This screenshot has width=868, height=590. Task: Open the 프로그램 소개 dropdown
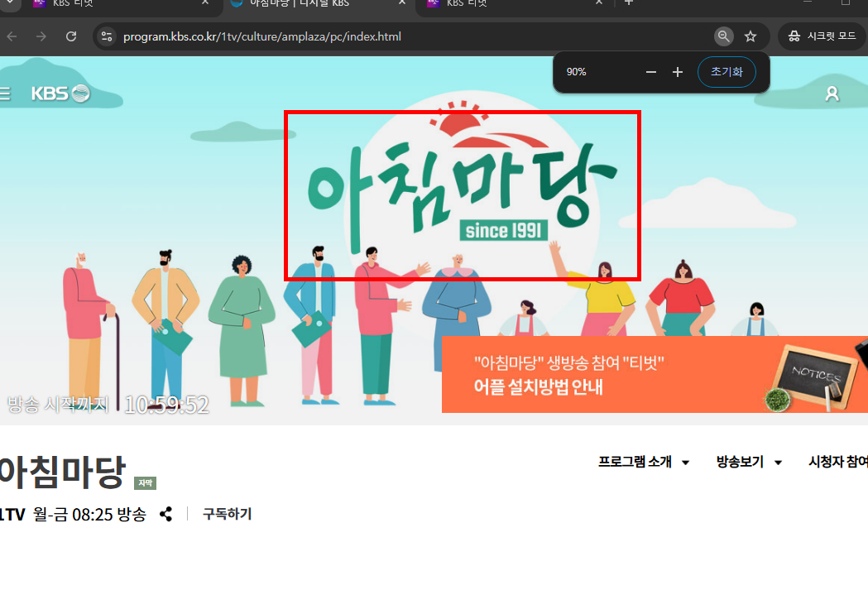pyautogui.click(x=635, y=462)
